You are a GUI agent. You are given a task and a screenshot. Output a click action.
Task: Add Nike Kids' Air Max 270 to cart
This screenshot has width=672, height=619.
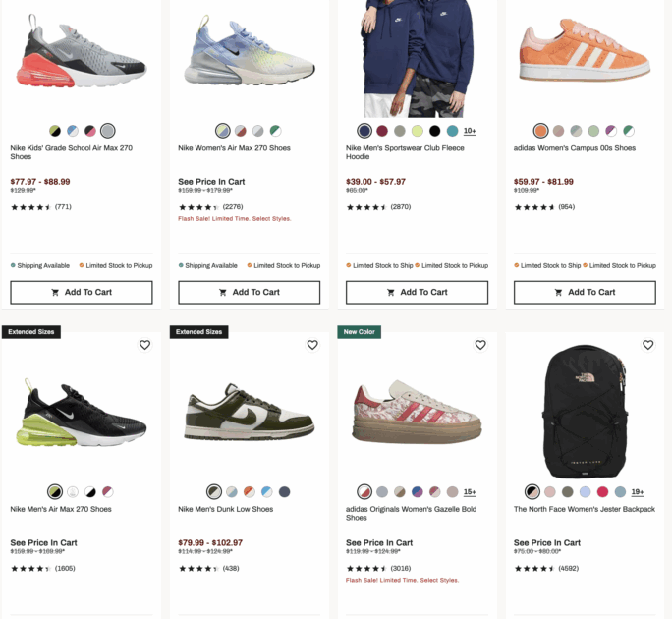click(82, 292)
